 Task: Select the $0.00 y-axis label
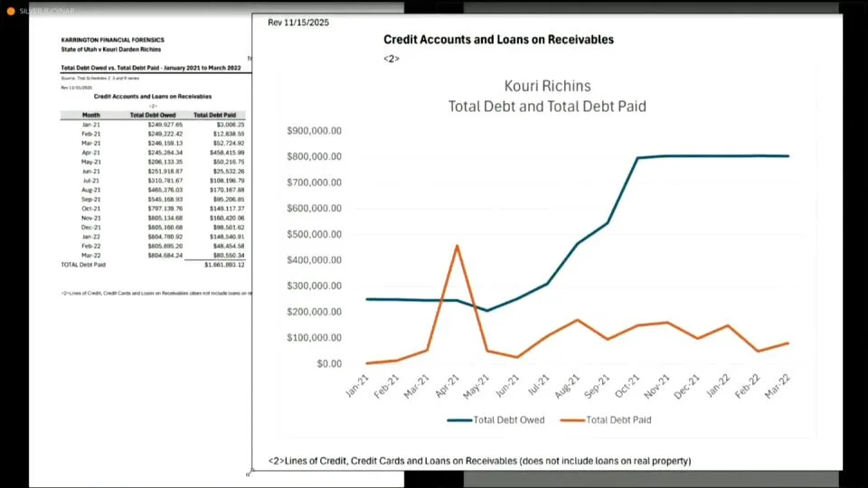(325, 363)
